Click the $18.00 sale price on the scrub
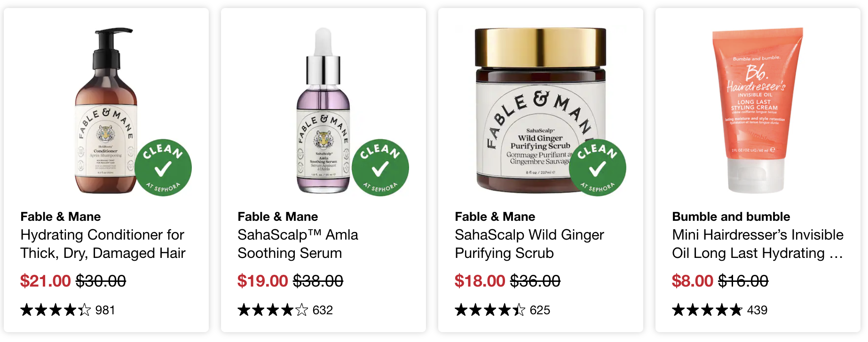The width and height of the screenshot is (868, 342). coord(480,281)
